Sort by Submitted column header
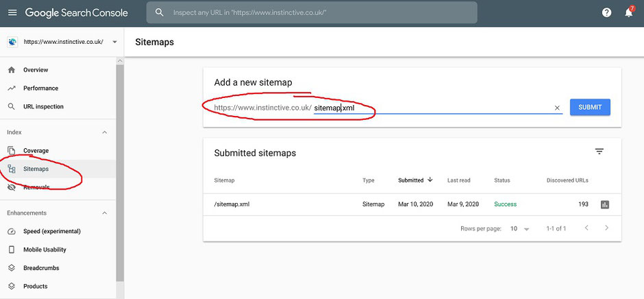Image resolution: width=644 pixels, height=299 pixels. (410, 180)
